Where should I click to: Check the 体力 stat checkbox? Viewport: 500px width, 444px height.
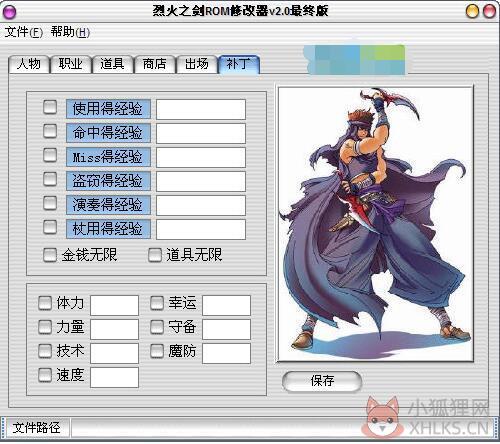pyautogui.click(x=45, y=303)
